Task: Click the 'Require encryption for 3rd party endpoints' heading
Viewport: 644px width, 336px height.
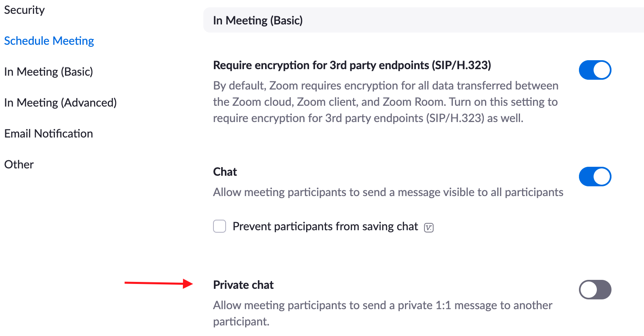Action: pyautogui.click(x=352, y=65)
